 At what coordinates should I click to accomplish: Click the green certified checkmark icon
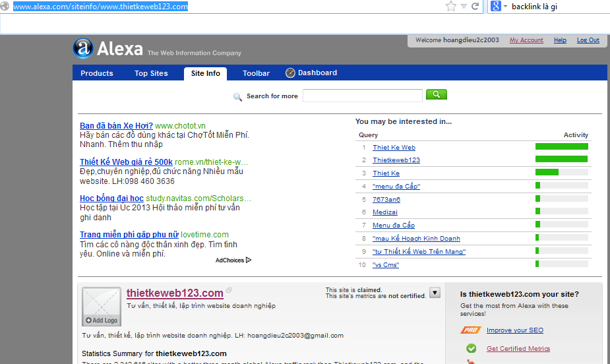coord(471,348)
